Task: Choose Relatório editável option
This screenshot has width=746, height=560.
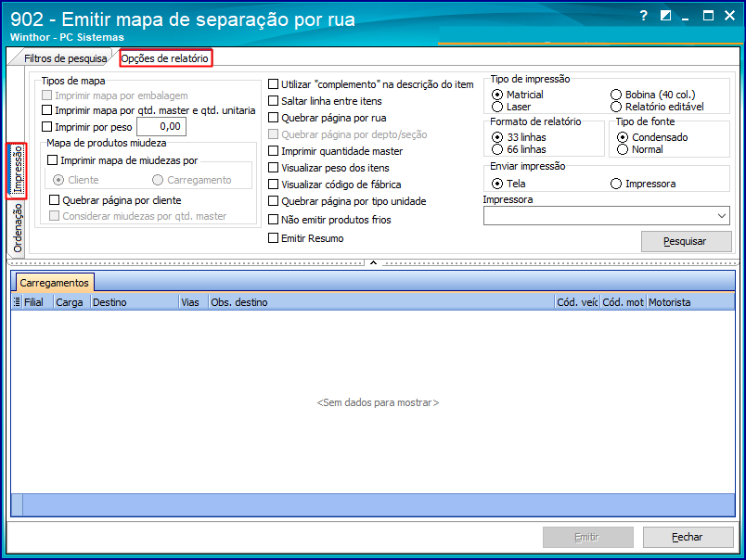Action: pos(616,107)
